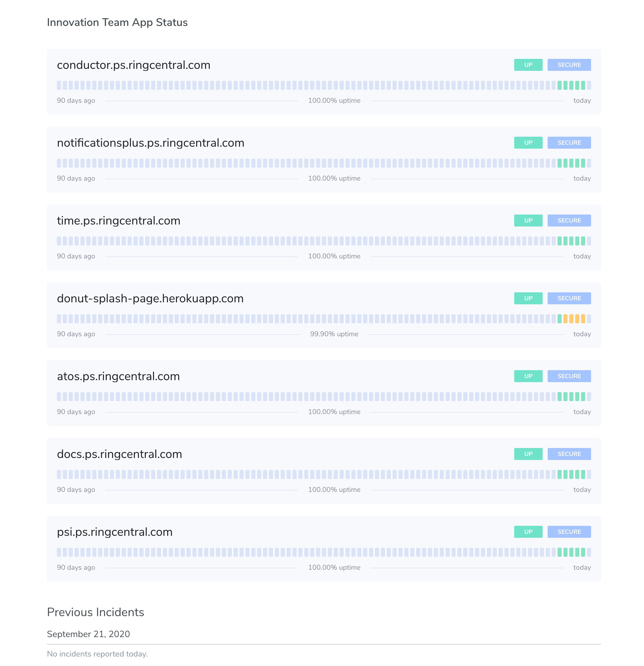Click the UP badge for donut-splash-page.herokuapp.com
Viewport: 644px width, 666px height.
528,298
